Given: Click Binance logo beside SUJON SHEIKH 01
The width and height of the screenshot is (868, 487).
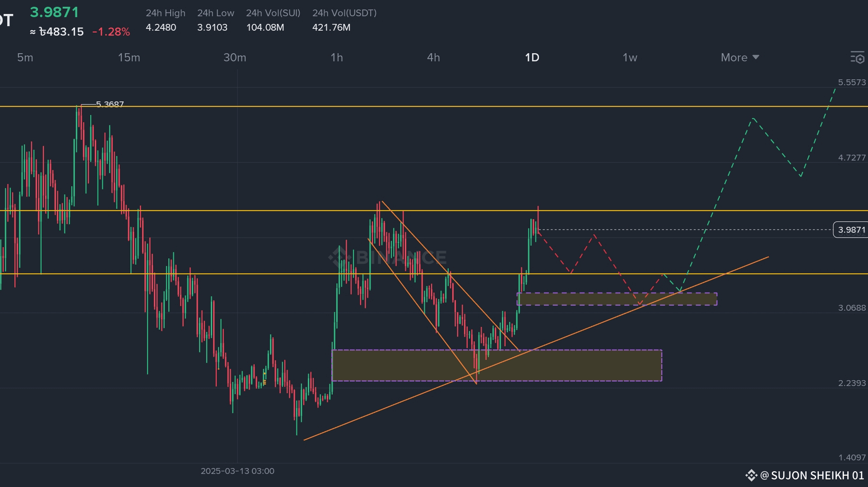Looking at the screenshot, I should (x=751, y=475).
